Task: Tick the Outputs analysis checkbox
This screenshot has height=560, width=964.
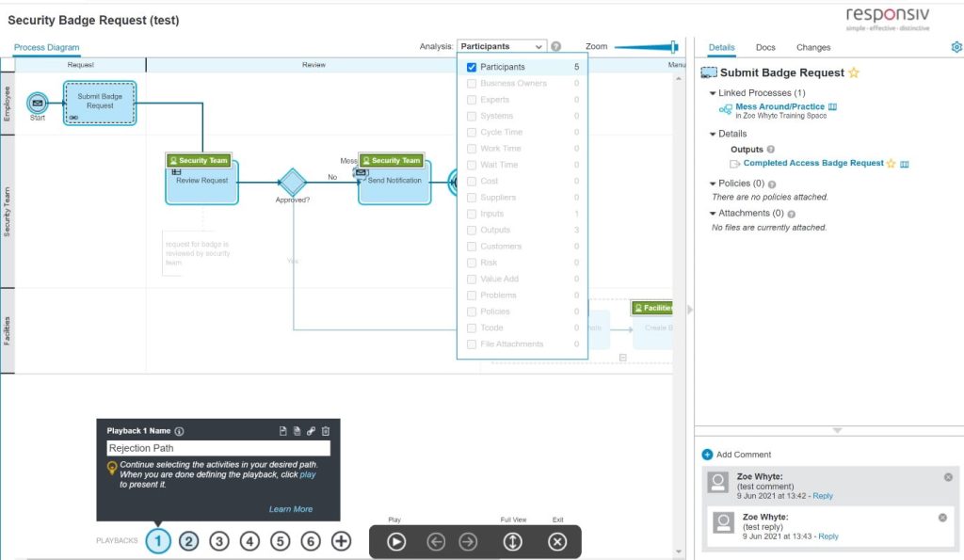Action: point(472,231)
